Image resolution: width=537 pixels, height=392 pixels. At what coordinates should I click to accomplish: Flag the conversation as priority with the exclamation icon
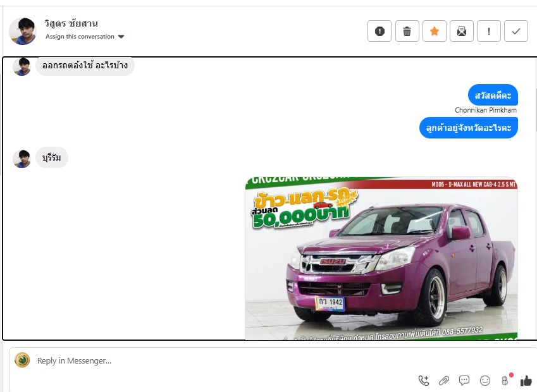(x=489, y=31)
